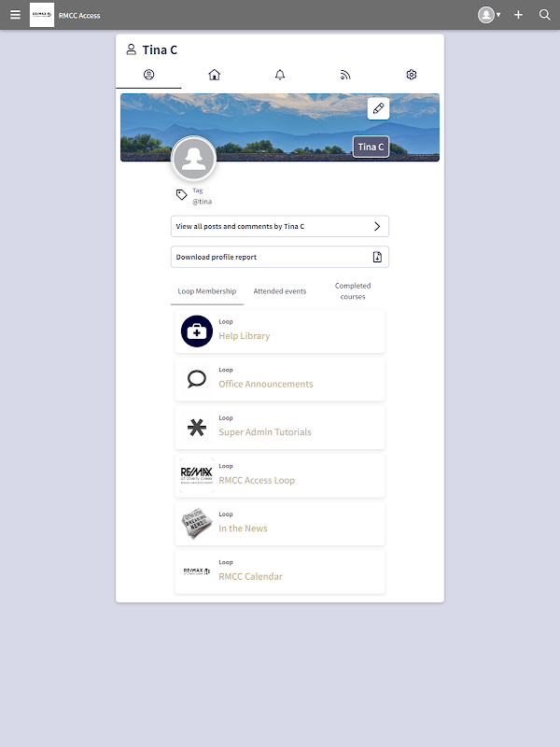
Task: Click the Super Admin Tutorials asterisk icon
Action: point(197,428)
